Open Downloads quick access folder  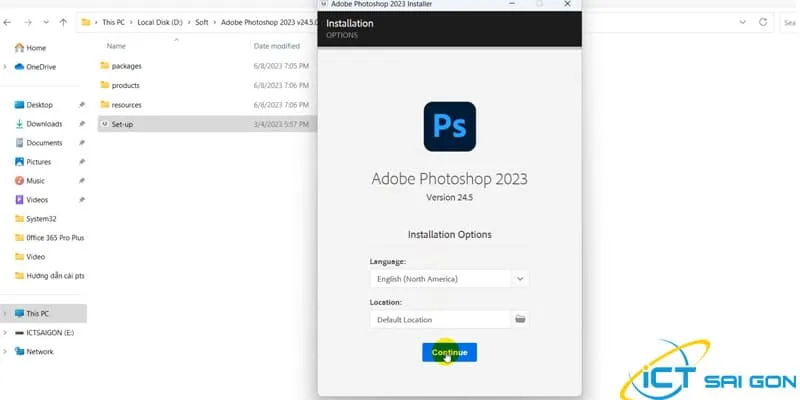pyautogui.click(x=38, y=124)
